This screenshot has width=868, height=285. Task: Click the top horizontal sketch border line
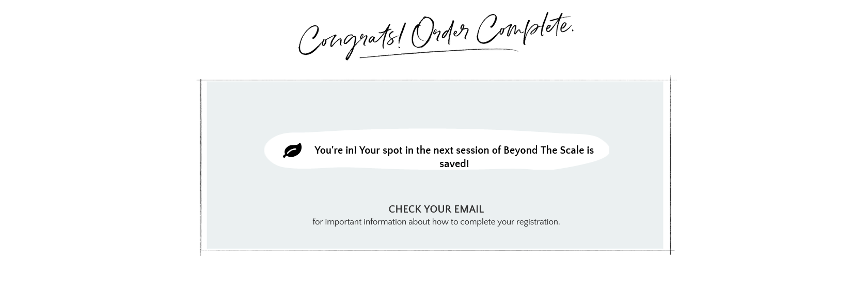(x=436, y=80)
